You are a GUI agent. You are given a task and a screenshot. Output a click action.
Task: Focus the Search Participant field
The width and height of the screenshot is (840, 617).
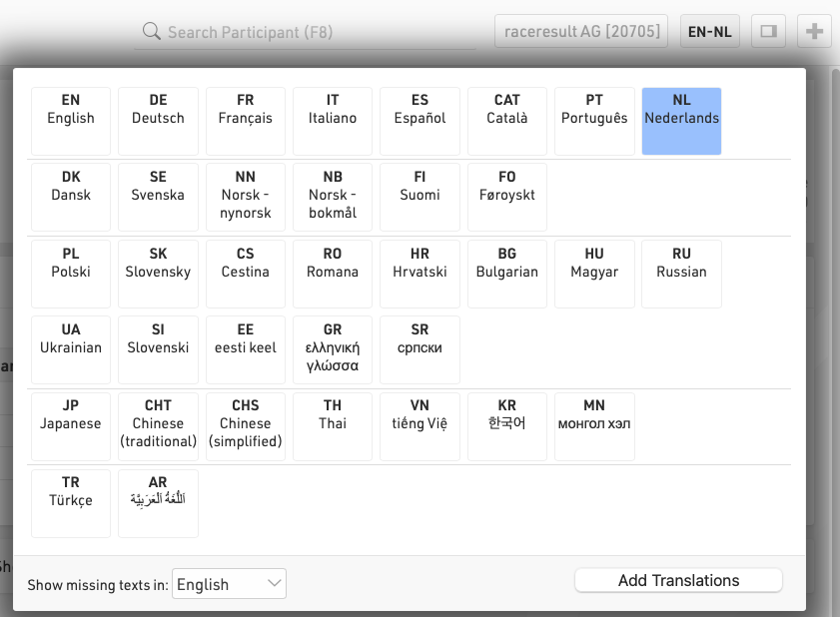(x=310, y=32)
